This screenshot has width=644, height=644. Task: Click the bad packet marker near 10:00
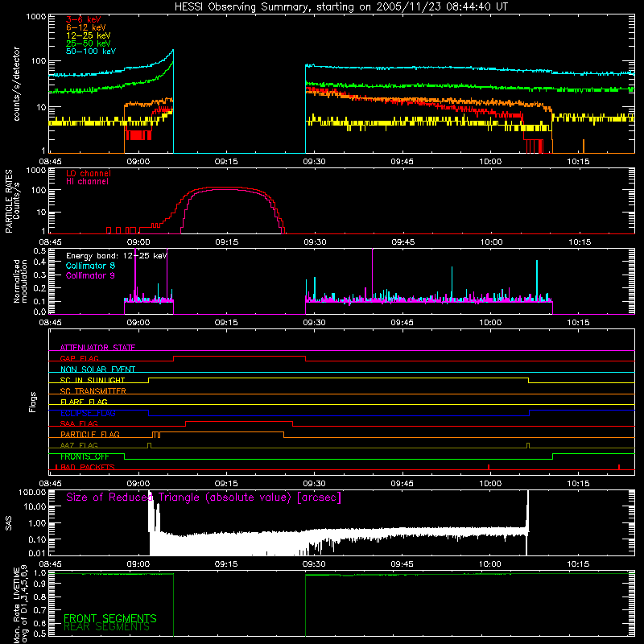pos(489,467)
